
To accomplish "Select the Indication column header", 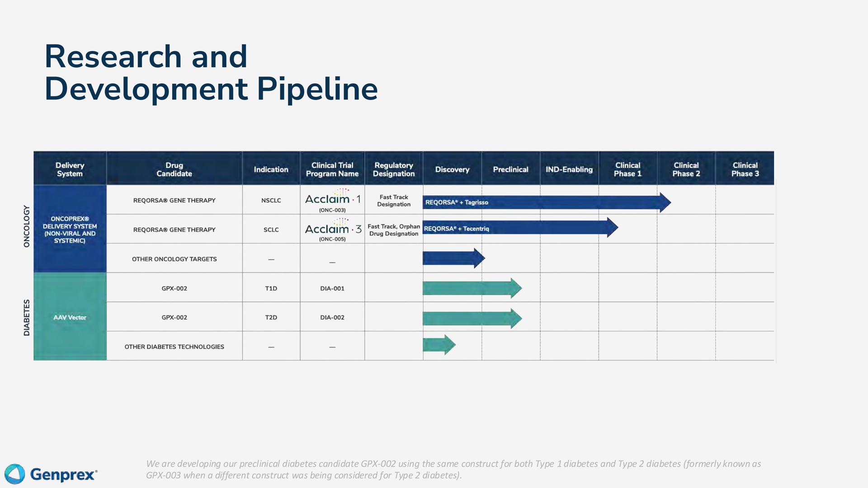I will point(271,169).
